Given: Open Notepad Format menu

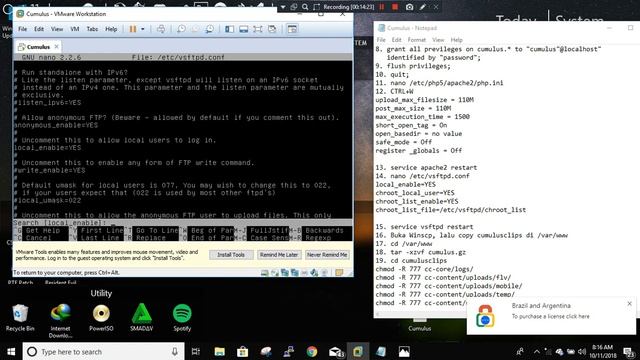Looking at the screenshot, I should click(417, 40).
